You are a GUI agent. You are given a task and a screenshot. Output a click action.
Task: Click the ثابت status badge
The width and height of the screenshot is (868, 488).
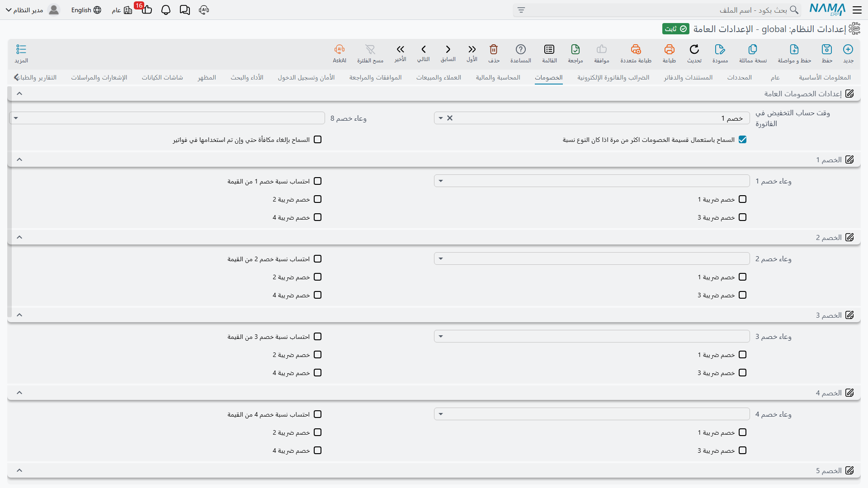[x=676, y=29]
